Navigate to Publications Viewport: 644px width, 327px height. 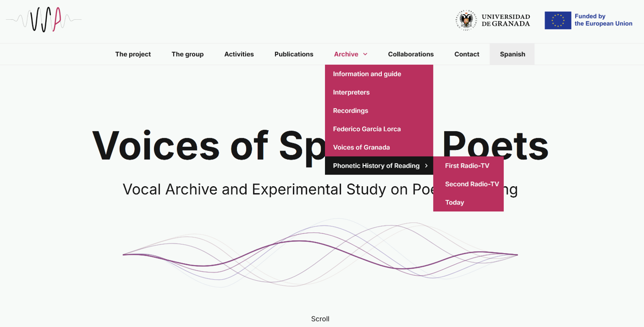pyautogui.click(x=294, y=54)
